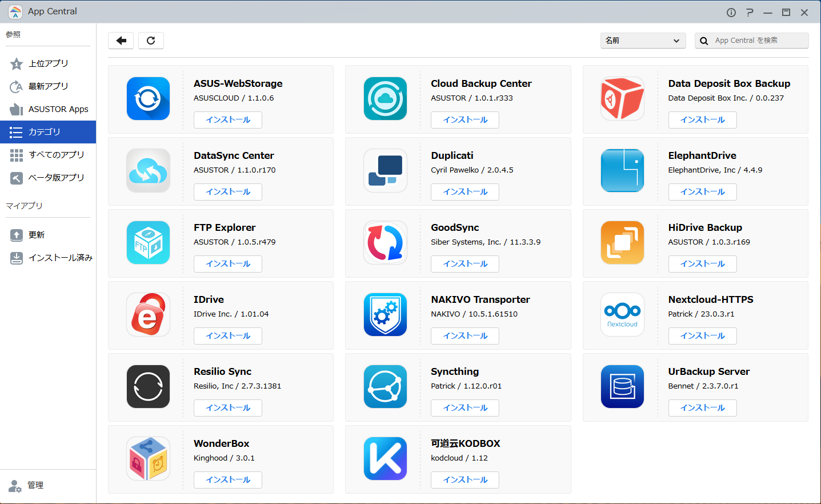Open the Syncthing app icon
The image size is (821, 504).
click(x=385, y=387)
